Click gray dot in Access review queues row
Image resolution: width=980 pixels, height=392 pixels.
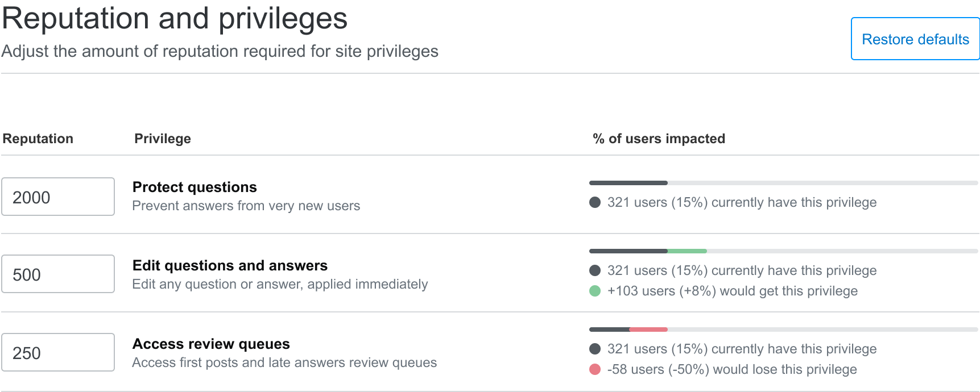click(x=595, y=349)
